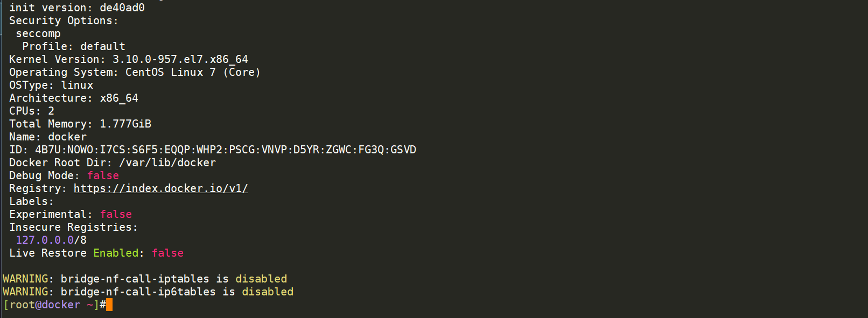Click the Total Memory 1.777GiB value
Screen dimensions: 868x318
pos(125,124)
